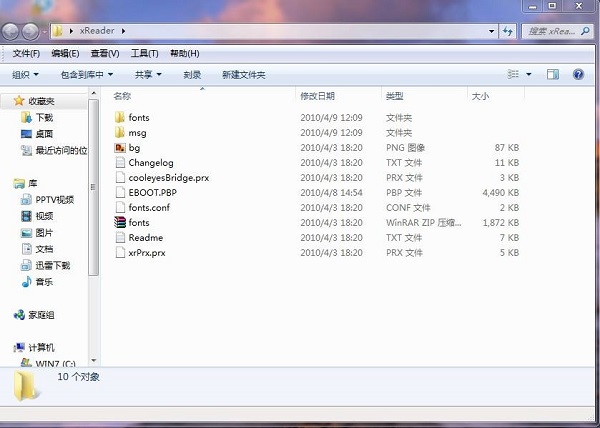
Task: Sort files by 修改日期 column header
Action: click(317, 97)
